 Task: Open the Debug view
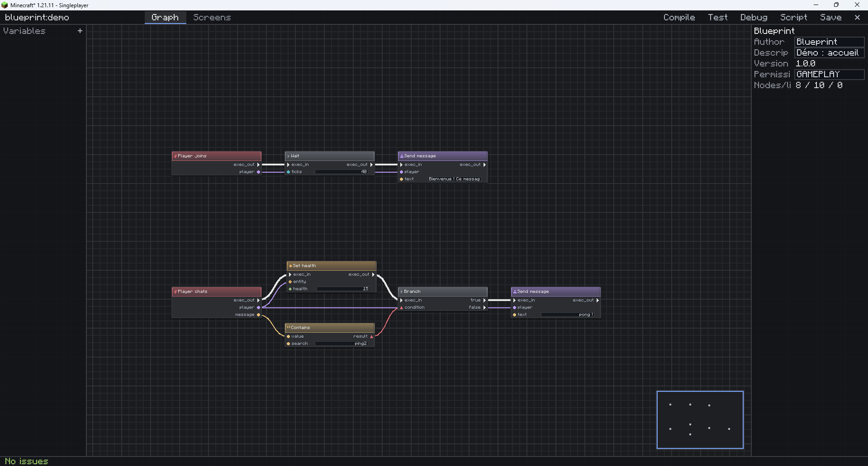point(754,17)
